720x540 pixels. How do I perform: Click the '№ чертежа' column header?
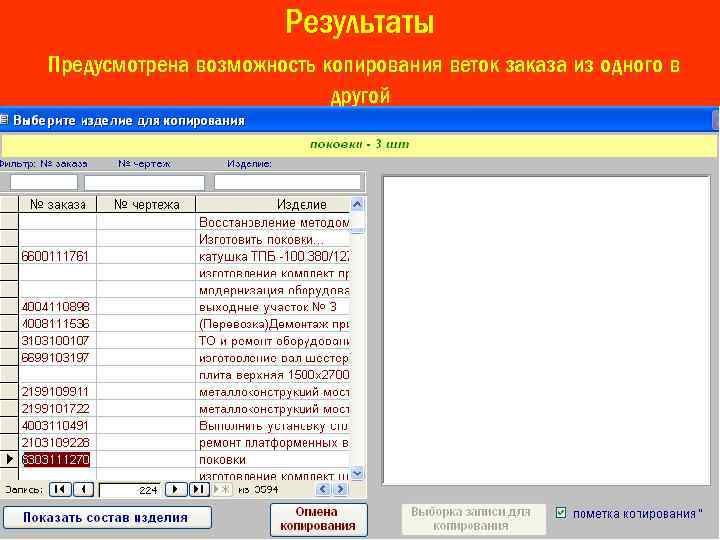146,204
